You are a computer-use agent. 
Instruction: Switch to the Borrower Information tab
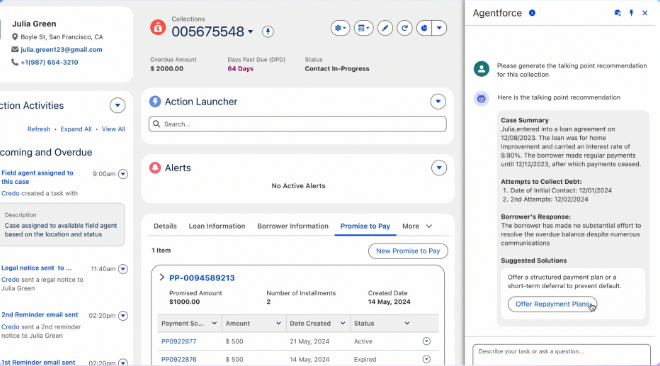tap(293, 226)
